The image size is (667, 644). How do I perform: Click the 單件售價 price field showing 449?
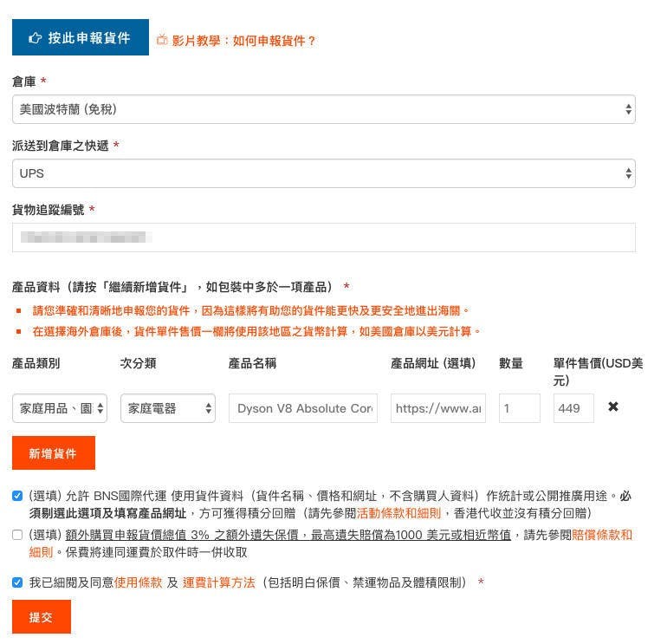(573, 408)
